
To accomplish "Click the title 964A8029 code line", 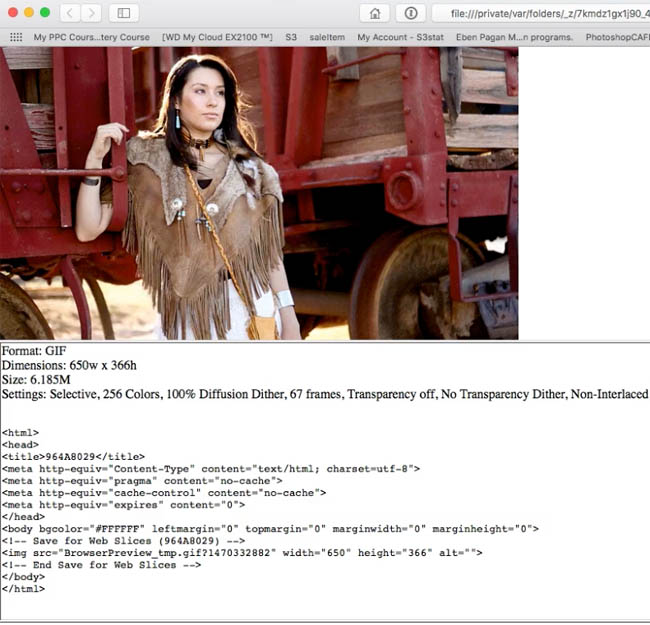I will point(73,457).
